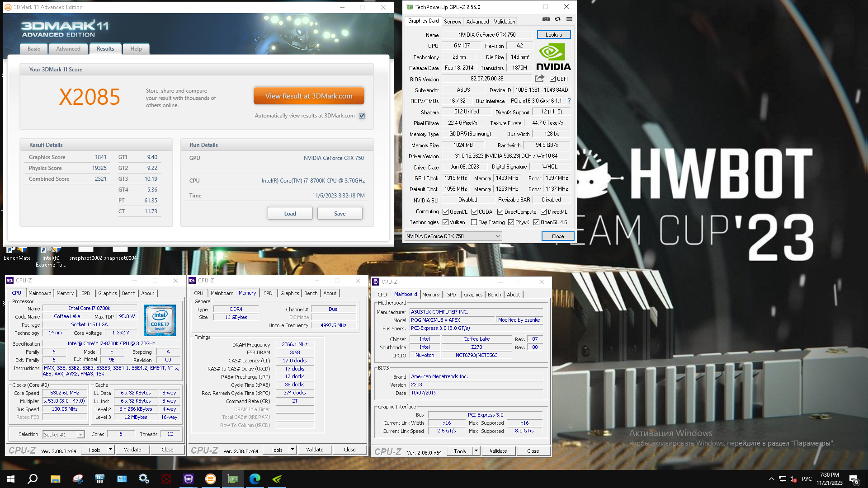
Task: Toggle the DirectCompute checkbox
Action: pyautogui.click(x=500, y=211)
